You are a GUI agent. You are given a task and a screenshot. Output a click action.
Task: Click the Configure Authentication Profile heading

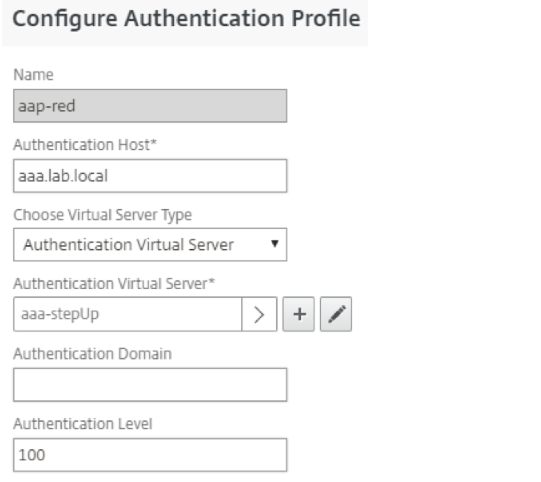click(186, 18)
